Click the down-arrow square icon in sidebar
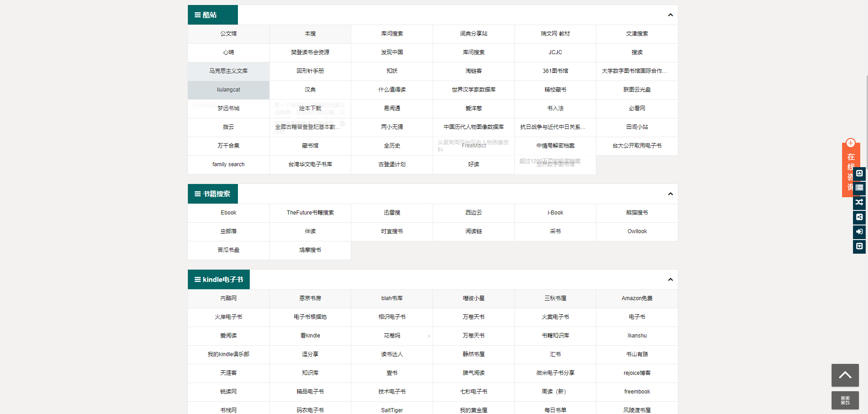 click(859, 246)
